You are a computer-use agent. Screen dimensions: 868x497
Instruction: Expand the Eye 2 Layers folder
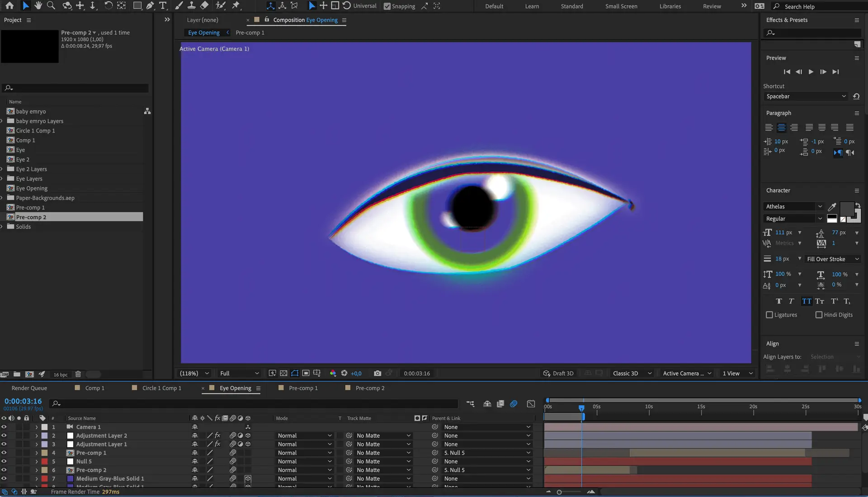point(2,169)
